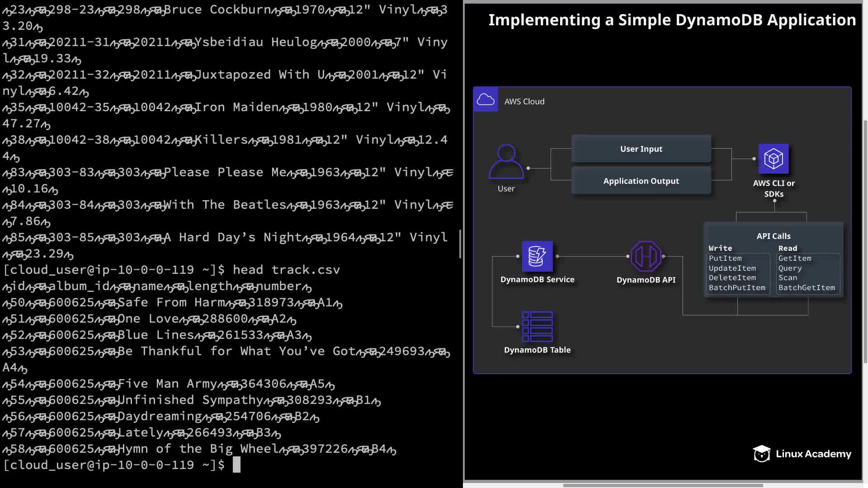868x488 pixels.
Task: Click the User Input box
Action: click(x=641, y=149)
